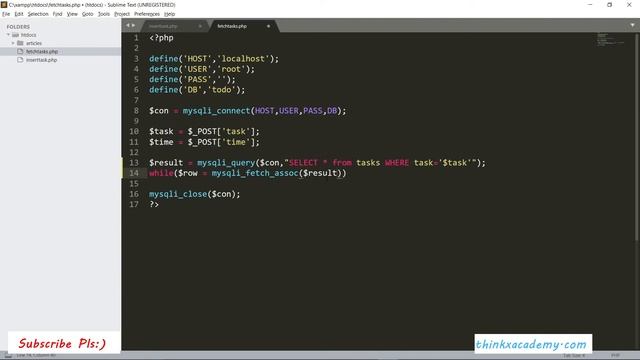Image resolution: width=640 pixels, height=360 pixels.
Task: Open the Goto menu
Action: click(87, 14)
